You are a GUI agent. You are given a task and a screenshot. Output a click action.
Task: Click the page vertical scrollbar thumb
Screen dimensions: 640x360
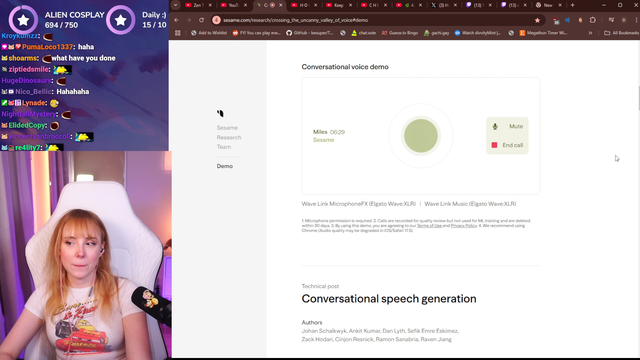click(638, 98)
